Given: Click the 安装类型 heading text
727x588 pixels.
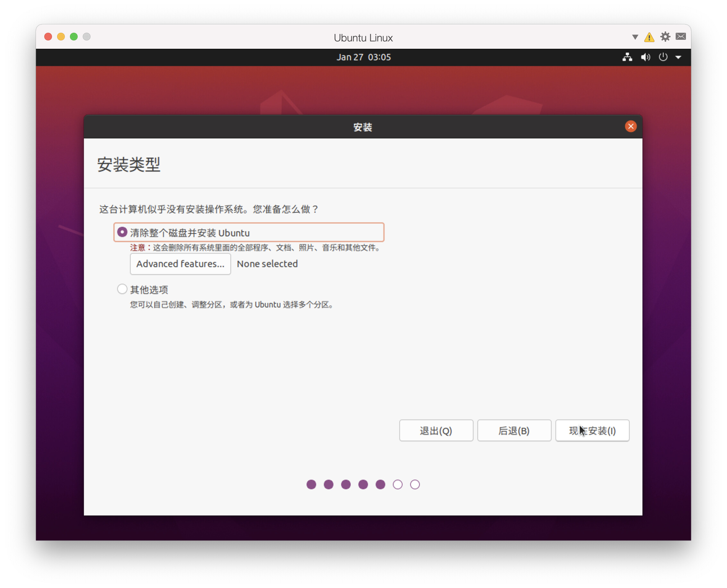Looking at the screenshot, I should point(129,165).
